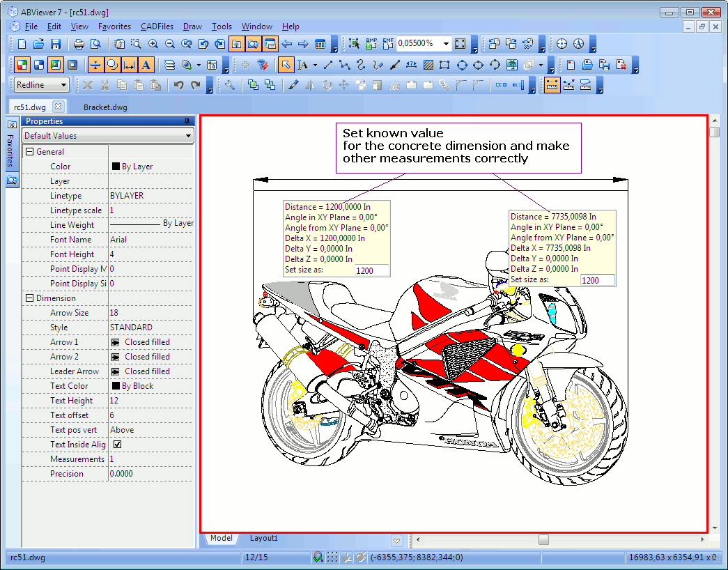Click the Zoom In magnifier icon
The width and height of the screenshot is (728, 570).
[153, 44]
